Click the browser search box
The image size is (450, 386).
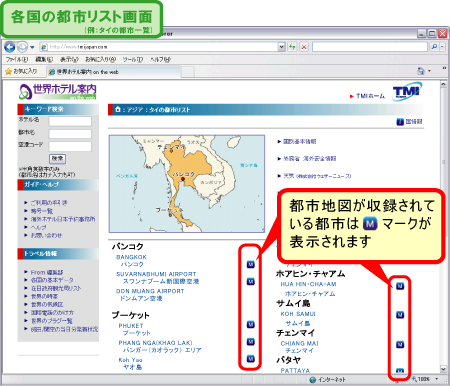(x=370, y=47)
